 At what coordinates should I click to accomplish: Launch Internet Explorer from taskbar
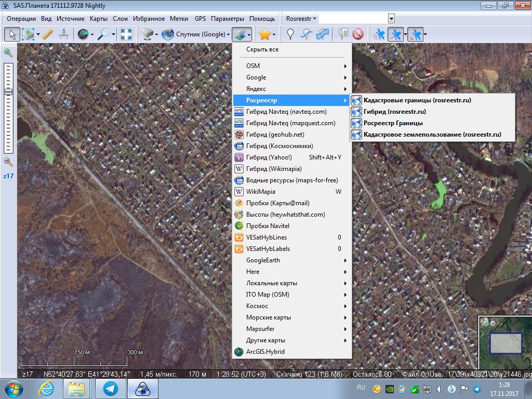pyautogui.click(x=46, y=389)
